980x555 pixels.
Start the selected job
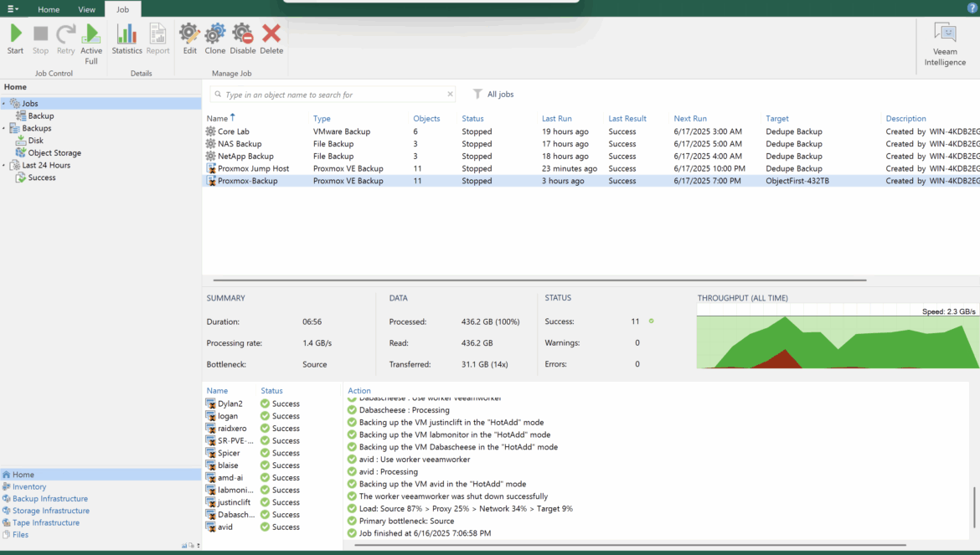(16, 39)
